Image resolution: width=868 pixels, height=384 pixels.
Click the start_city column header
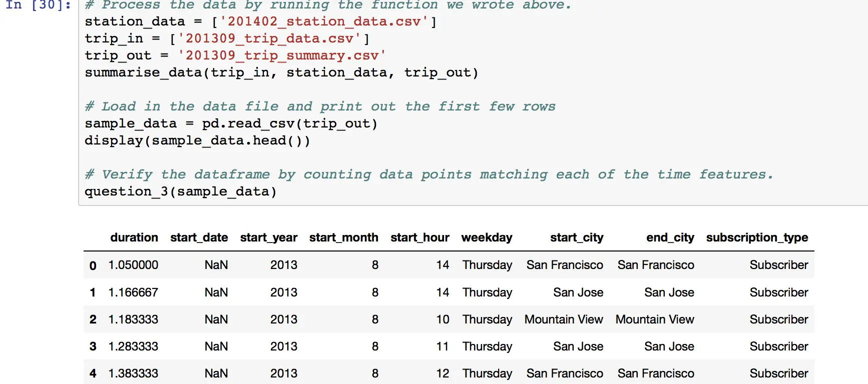[577, 237]
